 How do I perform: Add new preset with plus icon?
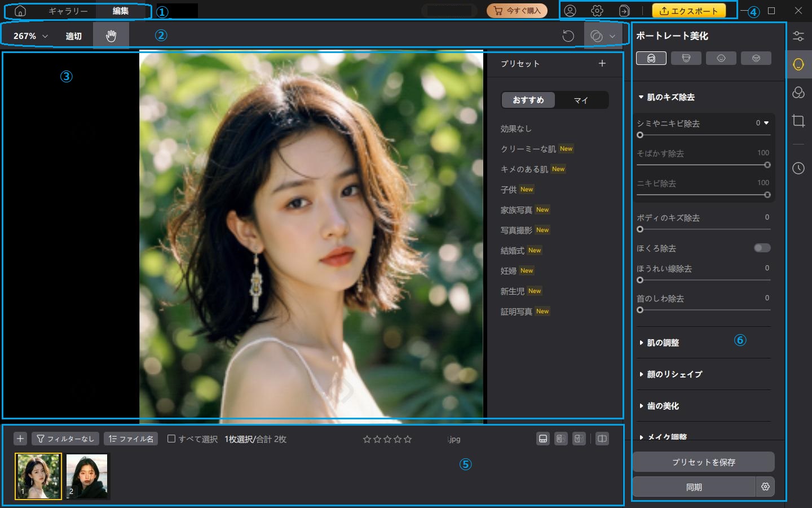pos(602,63)
